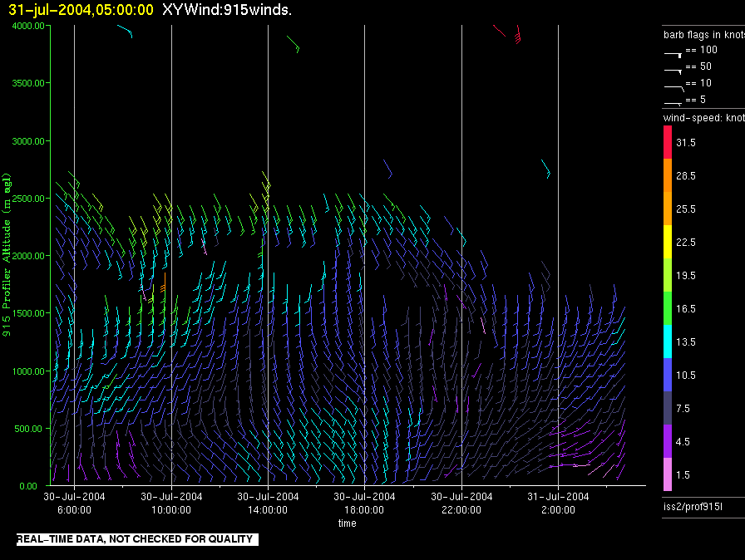Image resolution: width=745 pixels, height=560 pixels.
Task: Click the pink 1.5 knots color swatch
Action: coord(668,474)
